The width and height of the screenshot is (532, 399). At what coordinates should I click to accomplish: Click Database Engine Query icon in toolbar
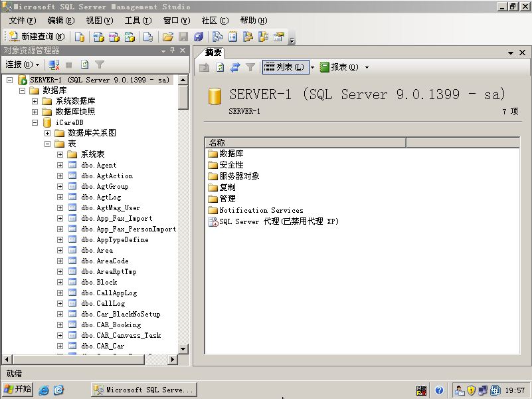point(80,37)
